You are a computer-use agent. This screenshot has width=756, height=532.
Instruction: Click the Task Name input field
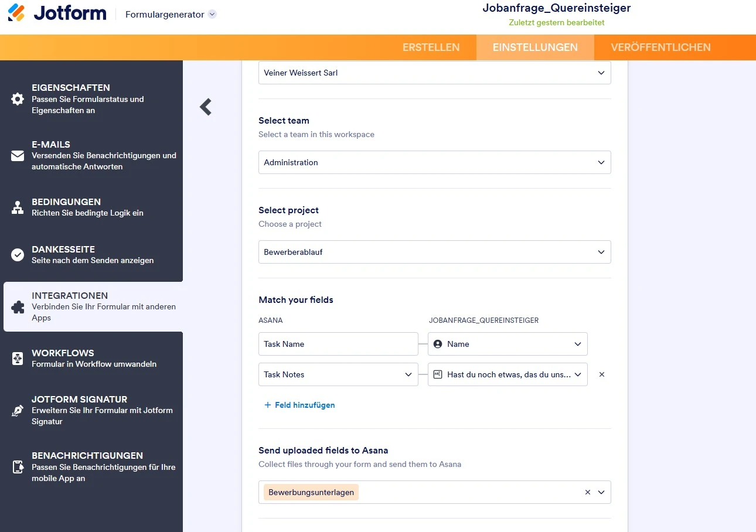tap(338, 344)
